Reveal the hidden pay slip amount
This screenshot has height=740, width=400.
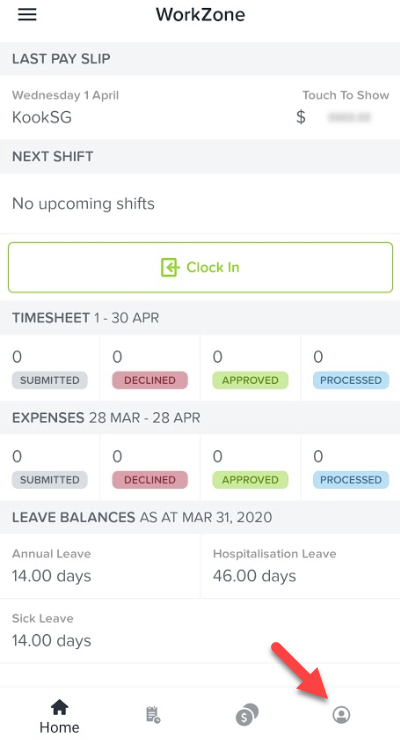click(x=349, y=117)
